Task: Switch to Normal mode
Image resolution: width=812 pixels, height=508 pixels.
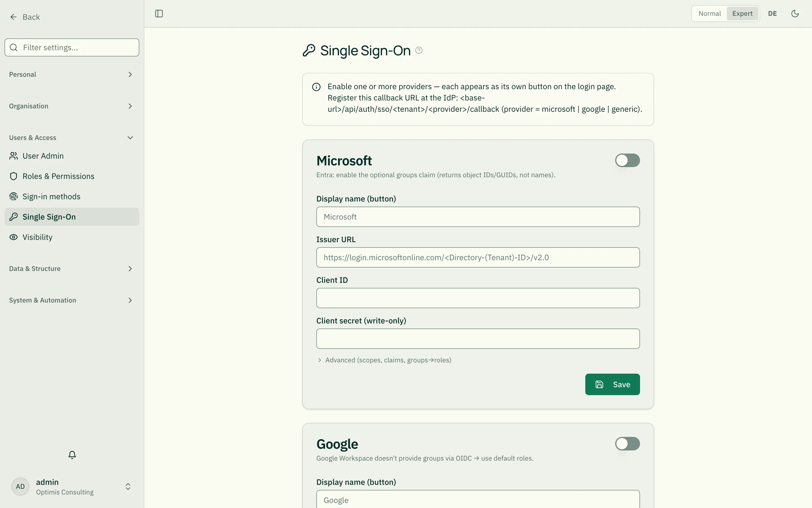Action: [709, 14]
